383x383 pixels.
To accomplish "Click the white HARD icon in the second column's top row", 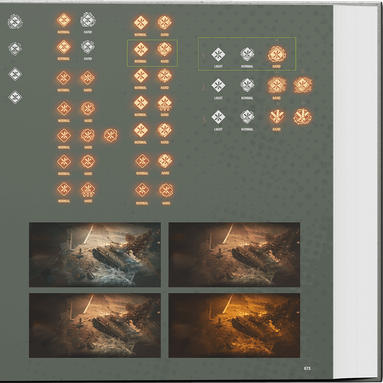I will click(88, 20).
